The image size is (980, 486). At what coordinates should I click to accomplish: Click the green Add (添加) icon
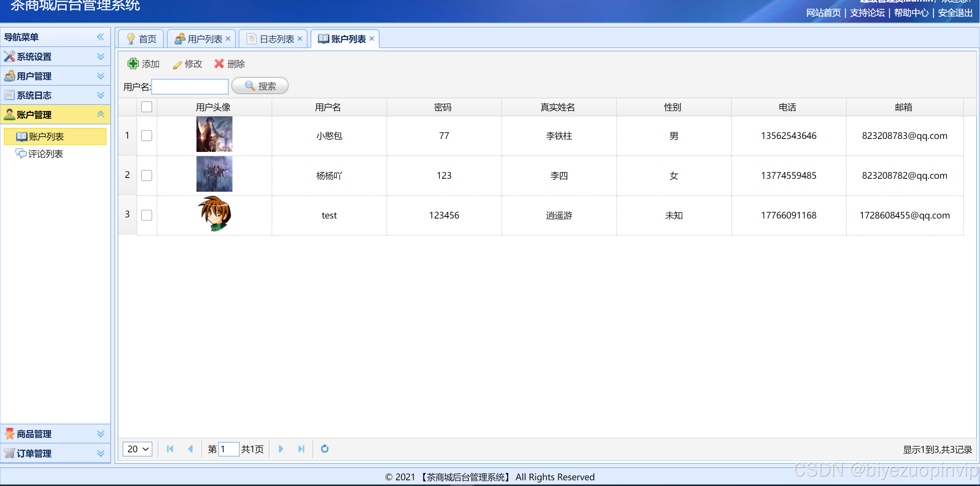133,64
